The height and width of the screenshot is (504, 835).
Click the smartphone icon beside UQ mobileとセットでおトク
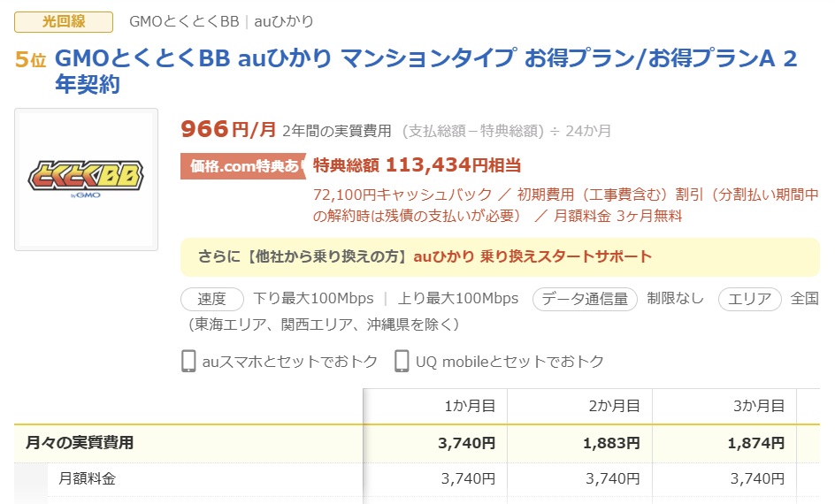[x=402, y=361]
